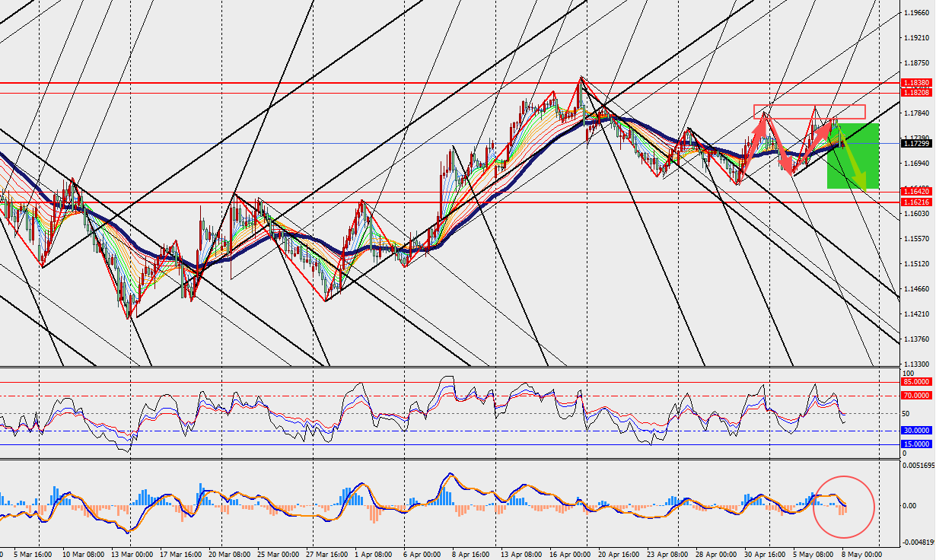Select the 1.16420 support level label
The height and width of the screenshot is (560, 936).
(915, 191)
